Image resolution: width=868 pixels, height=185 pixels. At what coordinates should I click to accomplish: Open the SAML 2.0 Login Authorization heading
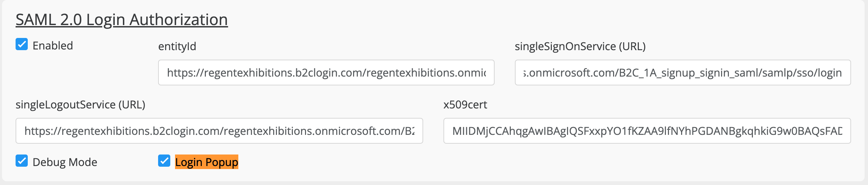pyautogui.click(x=122, y=20)
